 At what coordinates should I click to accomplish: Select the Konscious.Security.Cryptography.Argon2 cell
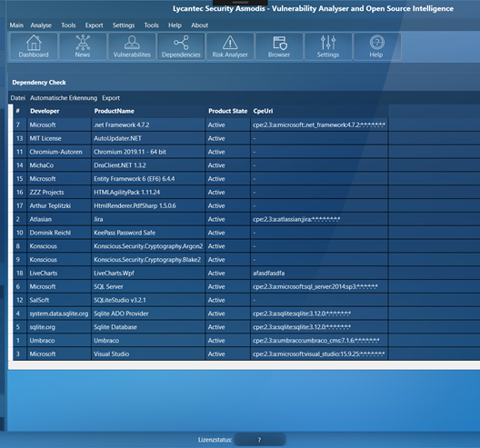point(148,246)
